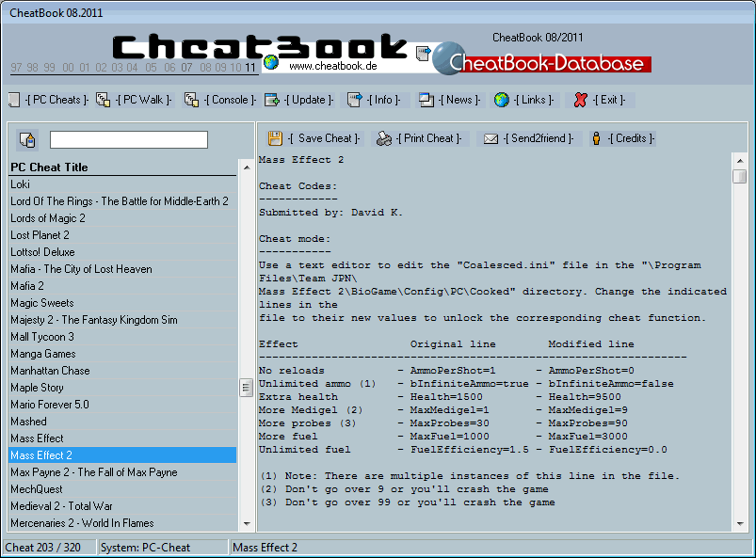Screen dimensions: 756x558
Task: Open the PC Cheats section
Action: pos(56,100)
